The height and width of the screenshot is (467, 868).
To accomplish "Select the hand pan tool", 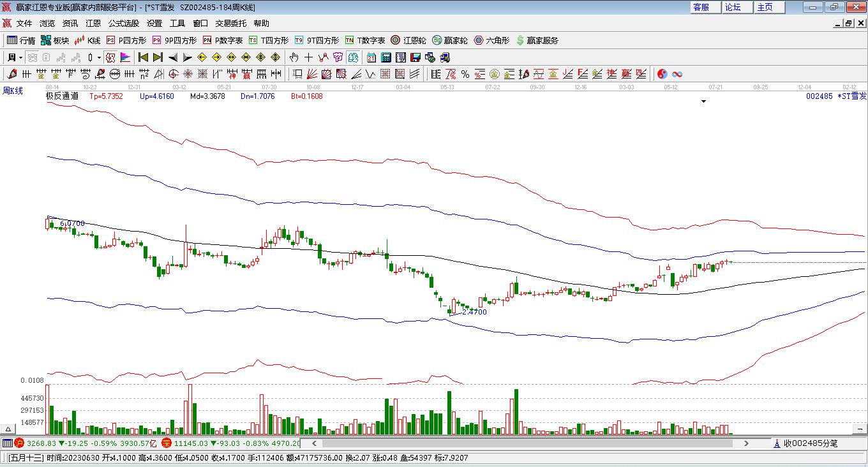I will click(294, 57).
